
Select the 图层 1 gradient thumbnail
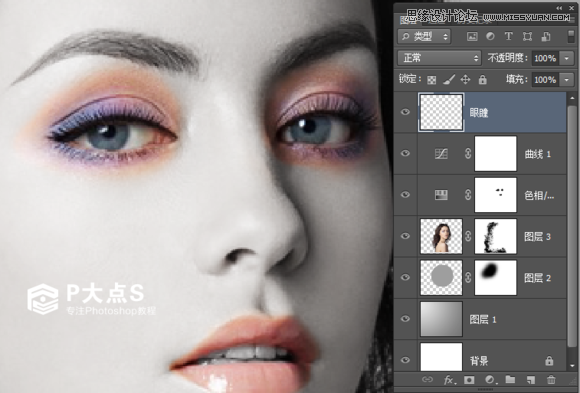[441, 319]
